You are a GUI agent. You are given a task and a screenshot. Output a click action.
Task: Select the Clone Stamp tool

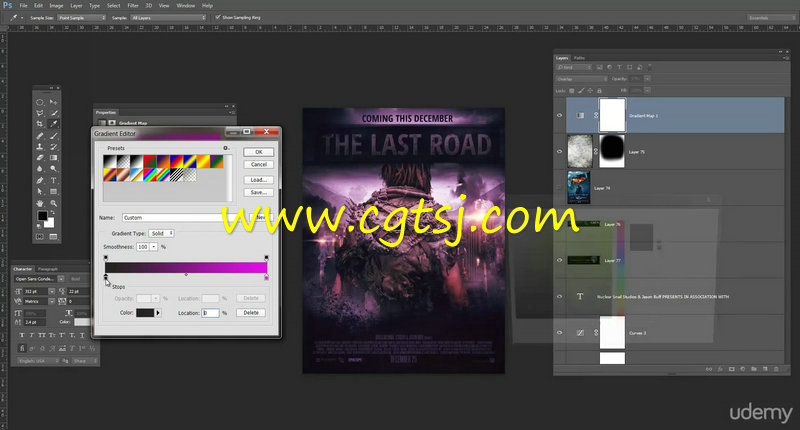click(40, 147)
